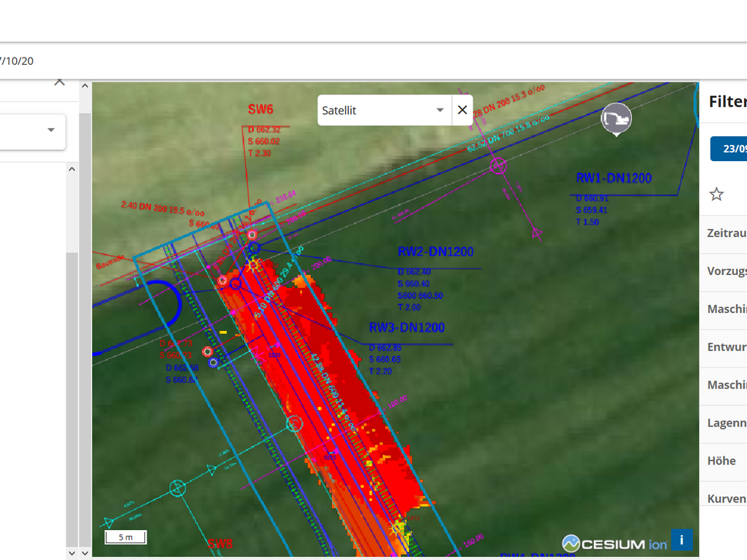Select the Höhe filter item

click(721, 461)
